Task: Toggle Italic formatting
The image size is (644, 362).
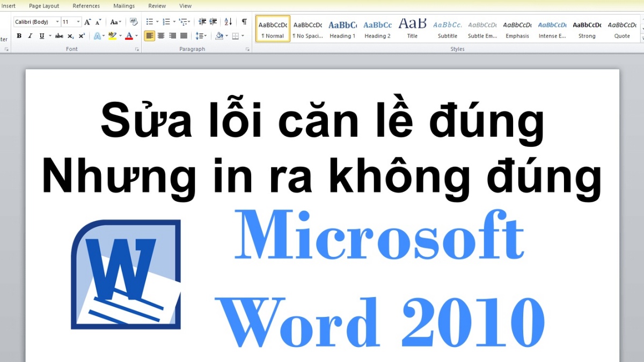Action: [x=30, y=36]
